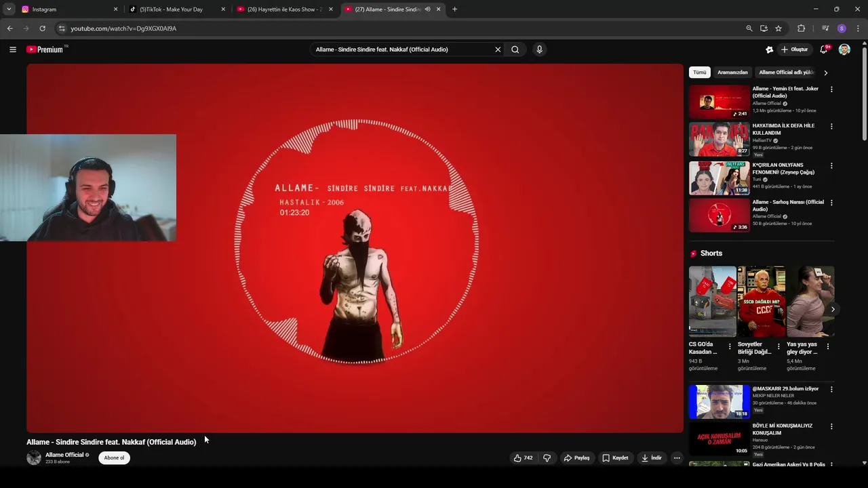The image size is (868, 488).
Task: Show more filter chips with right arrow
Action: 825,73
